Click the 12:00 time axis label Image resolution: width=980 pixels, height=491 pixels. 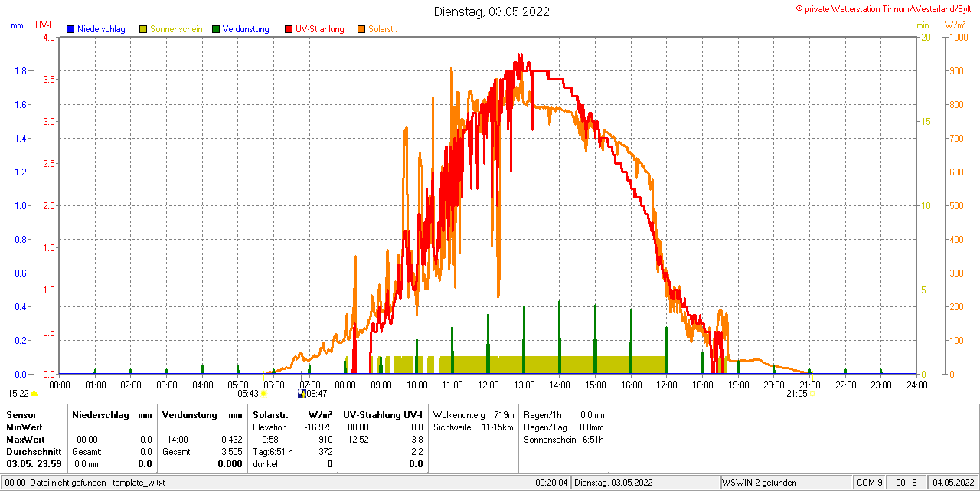(488, 385)
